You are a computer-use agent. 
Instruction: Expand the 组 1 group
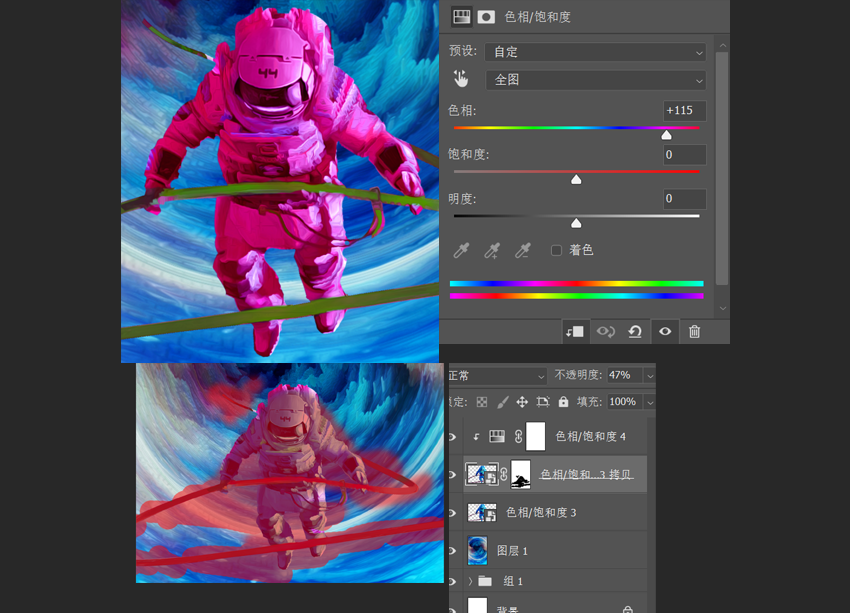(470, 581)
